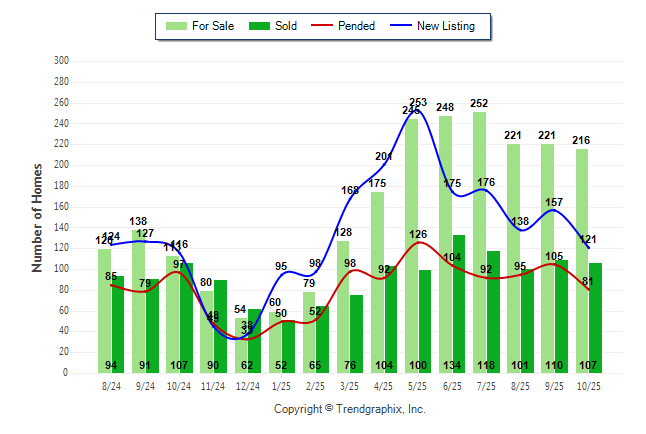Click the 5/25 New Listing peak value 253
This screenshot has width=646, height=434.
418,102
